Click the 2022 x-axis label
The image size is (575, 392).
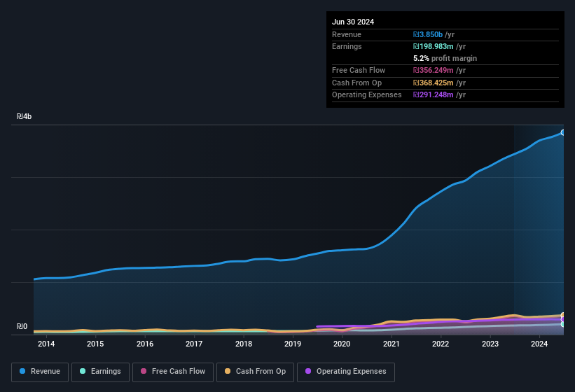[441, 344]
